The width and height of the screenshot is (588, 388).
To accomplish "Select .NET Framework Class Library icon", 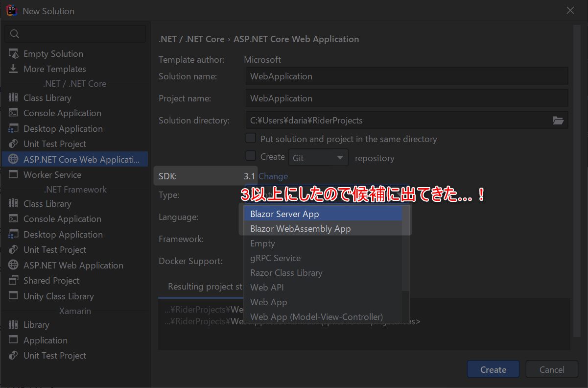I will (14, 203).
